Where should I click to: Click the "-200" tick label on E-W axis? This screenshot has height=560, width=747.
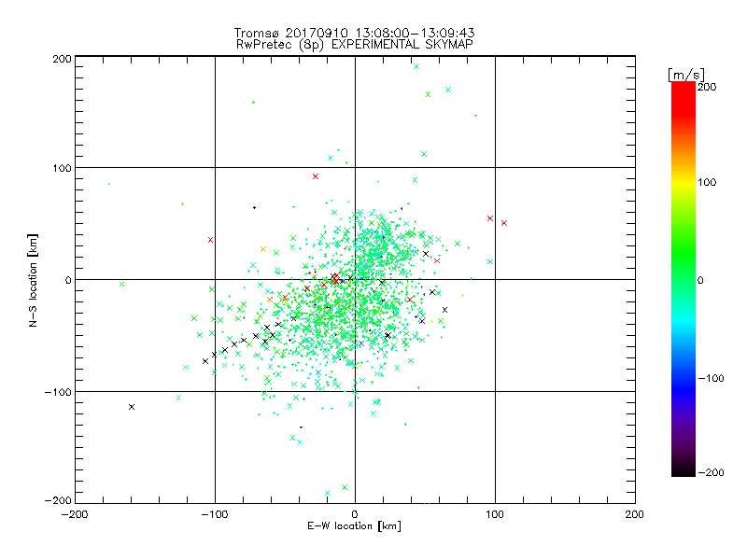tap(75, 514)
